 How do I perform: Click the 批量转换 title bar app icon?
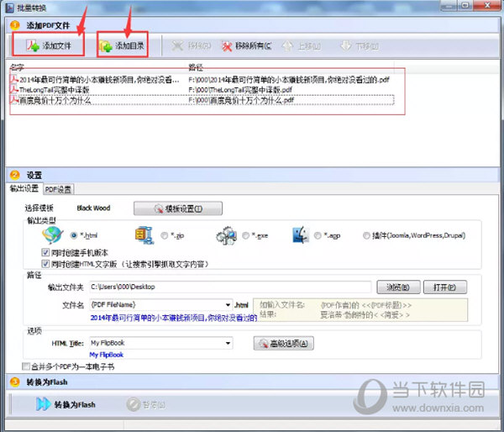pyautogui.click(x=10, y=8)
